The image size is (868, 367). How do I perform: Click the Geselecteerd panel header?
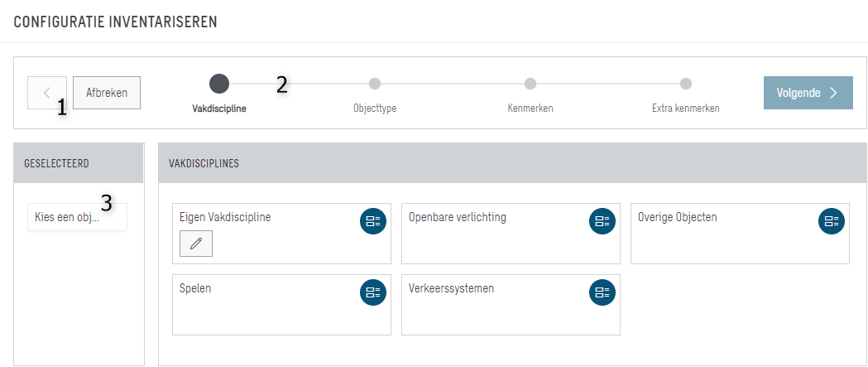(x=79, y=163)
